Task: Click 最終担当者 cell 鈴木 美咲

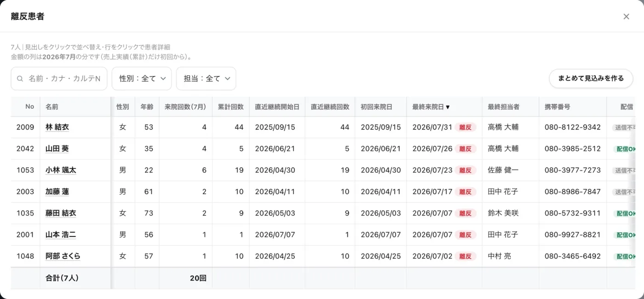Action: click(503, 213)
